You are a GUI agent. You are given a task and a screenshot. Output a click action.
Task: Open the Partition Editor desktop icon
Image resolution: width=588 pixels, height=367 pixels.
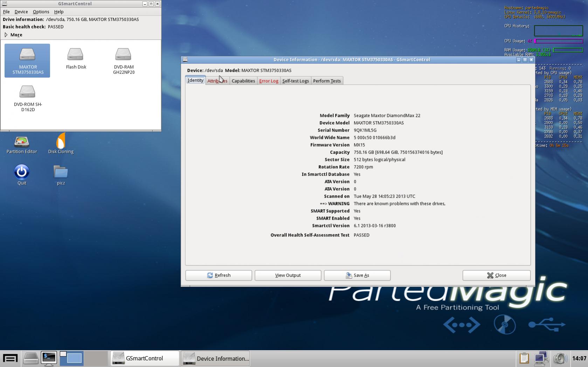[22, 145]
